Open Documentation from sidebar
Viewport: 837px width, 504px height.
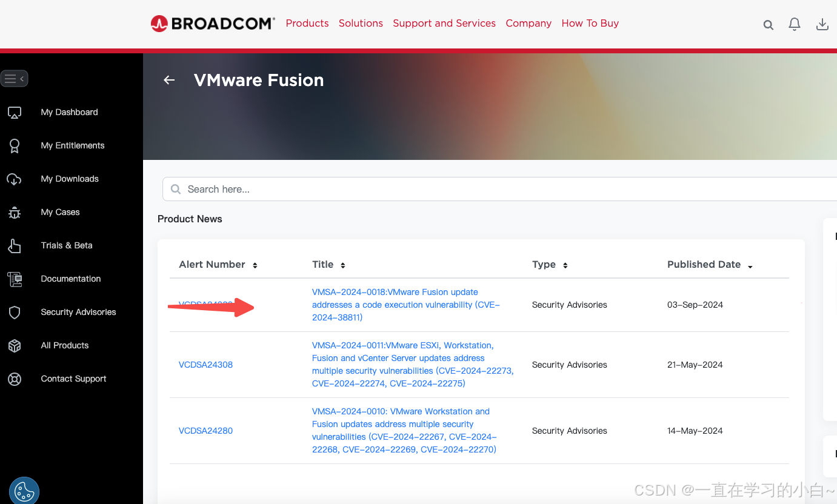point(71,279)
